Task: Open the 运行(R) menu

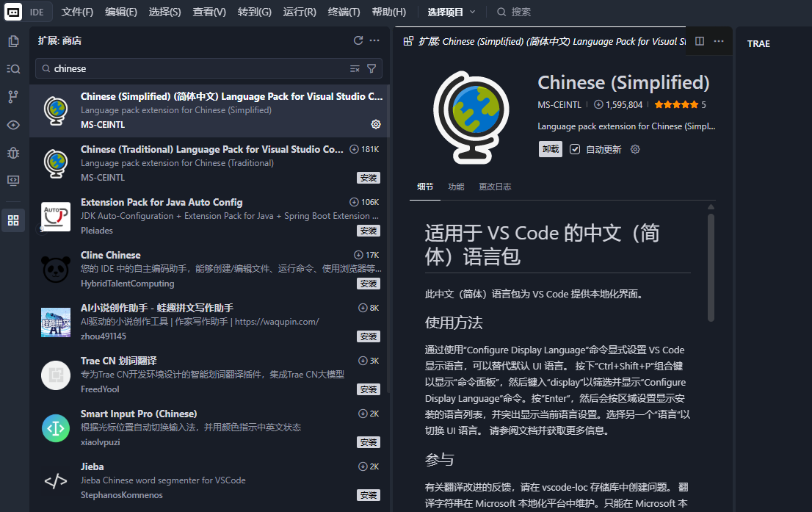Action: click(x=300, y=12)
